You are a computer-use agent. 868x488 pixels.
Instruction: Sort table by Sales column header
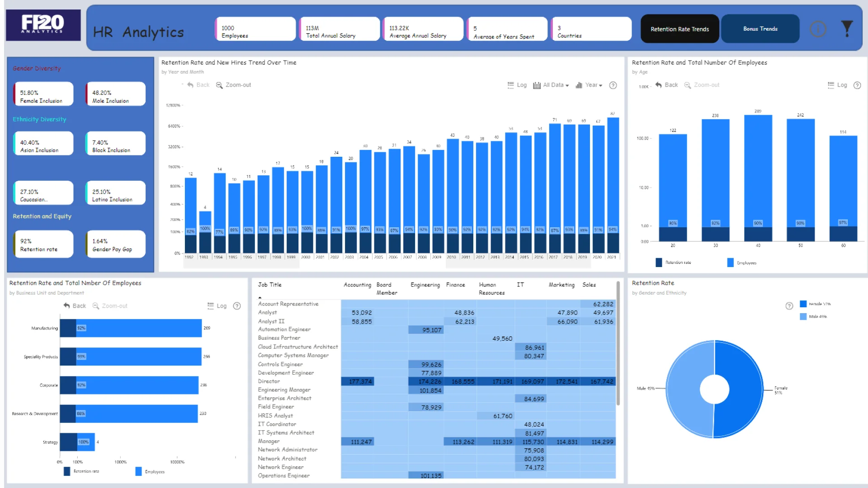tap(589, 285)
